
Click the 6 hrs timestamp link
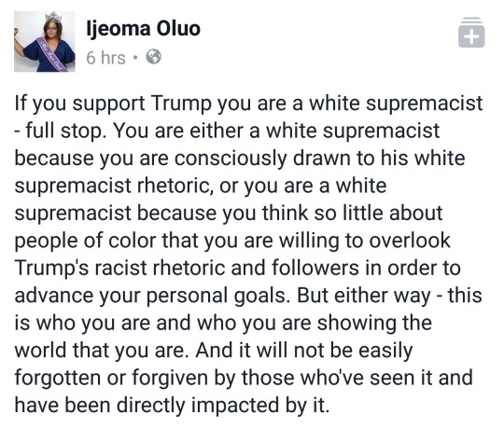click(105, 58)
